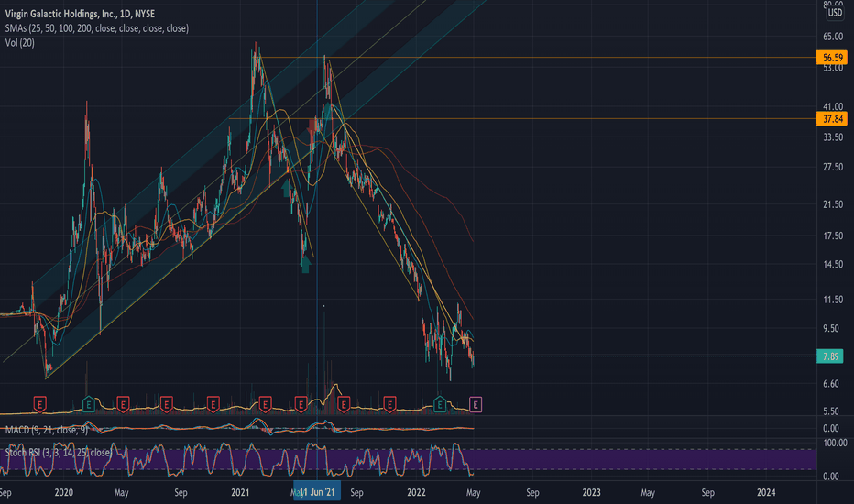Click the 100.00 Stoch RSI scale label
Screen dimensions: 854x504
[835, 443]
